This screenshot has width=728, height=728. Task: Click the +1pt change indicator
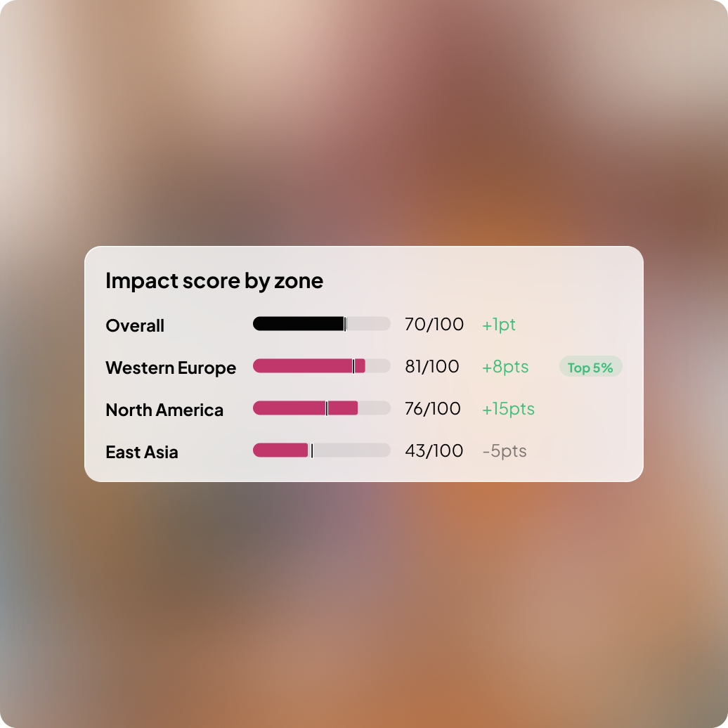(x=499, y=325)
